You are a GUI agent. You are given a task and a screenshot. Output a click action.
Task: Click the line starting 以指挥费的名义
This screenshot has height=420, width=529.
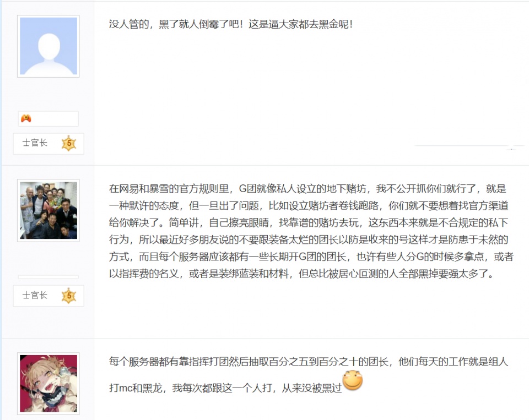coord(301,274)
